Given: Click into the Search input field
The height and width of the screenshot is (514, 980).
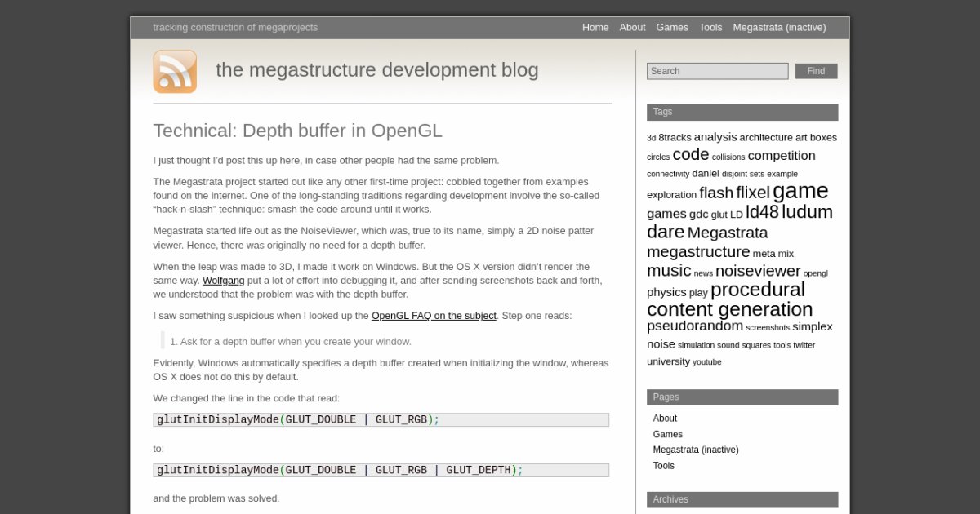Looking at the screenshot, I should pyautogui.click(x=717, y=71).
